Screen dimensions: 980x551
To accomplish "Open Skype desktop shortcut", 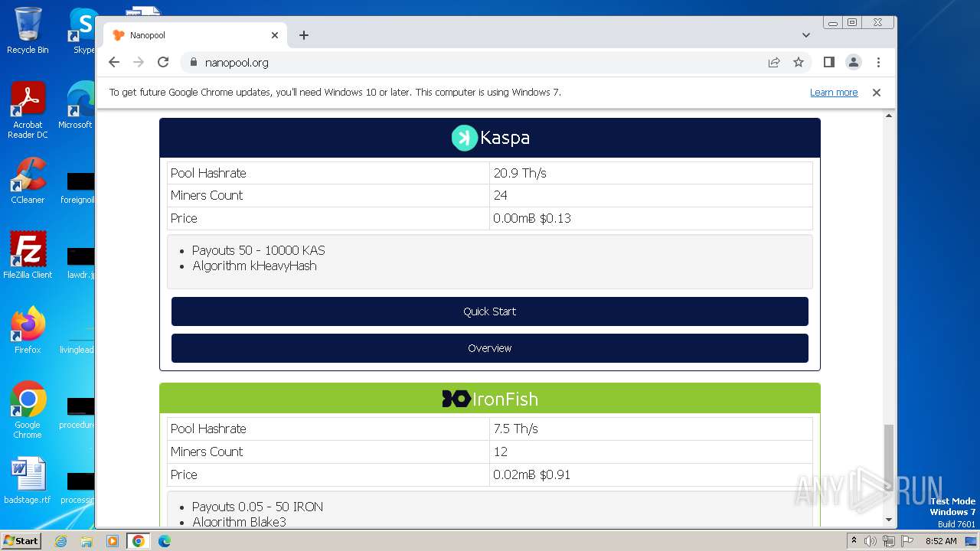I will (x=83, y=31).
